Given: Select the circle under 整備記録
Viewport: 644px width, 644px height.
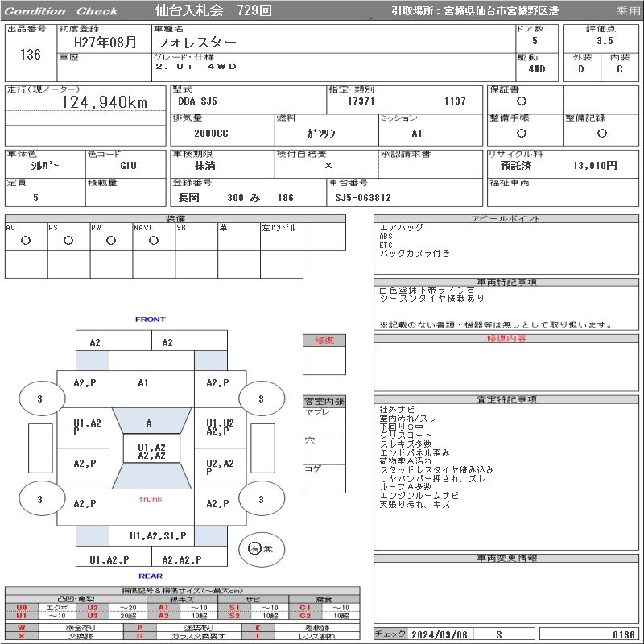Looking at the screenshot, I should pos(601,133).
